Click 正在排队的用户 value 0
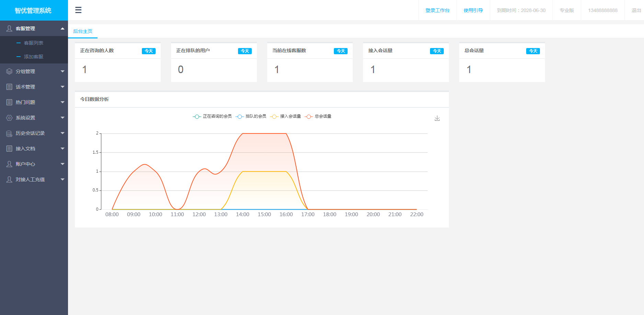644x315 pixels. click(181, 70)
